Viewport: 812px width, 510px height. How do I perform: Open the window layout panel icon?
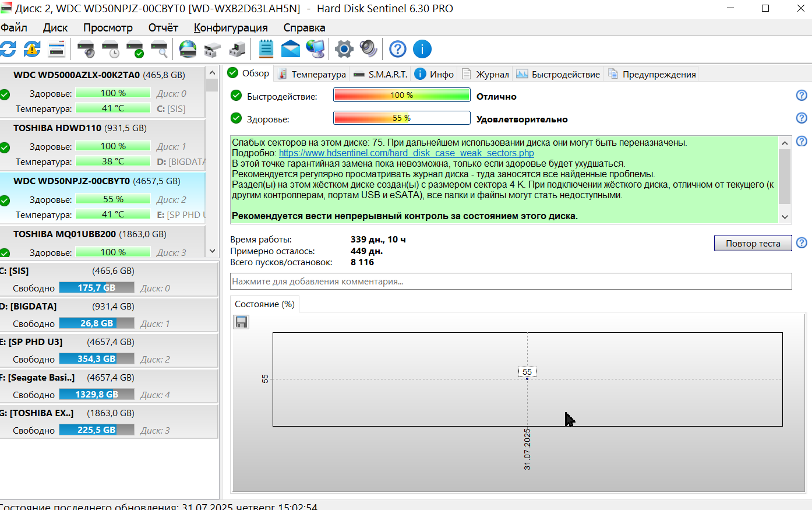(x=57, y=49)
